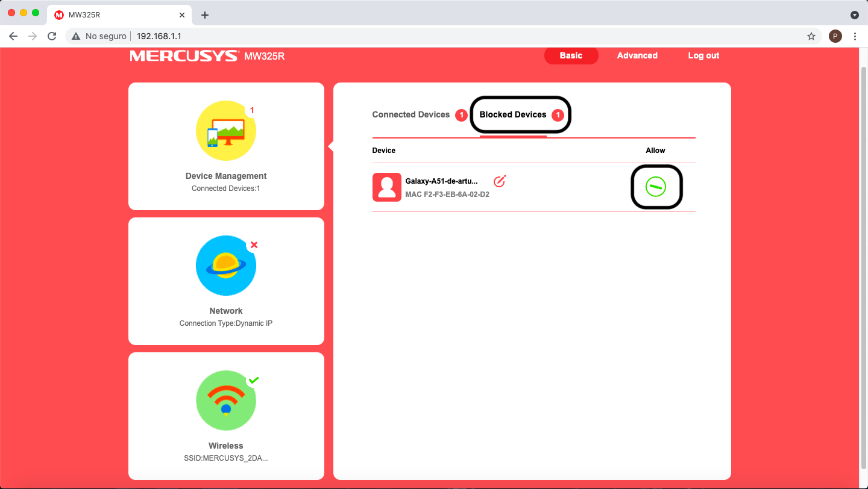
Task: Open Chrome profile avatar
Action: (835, 36)
